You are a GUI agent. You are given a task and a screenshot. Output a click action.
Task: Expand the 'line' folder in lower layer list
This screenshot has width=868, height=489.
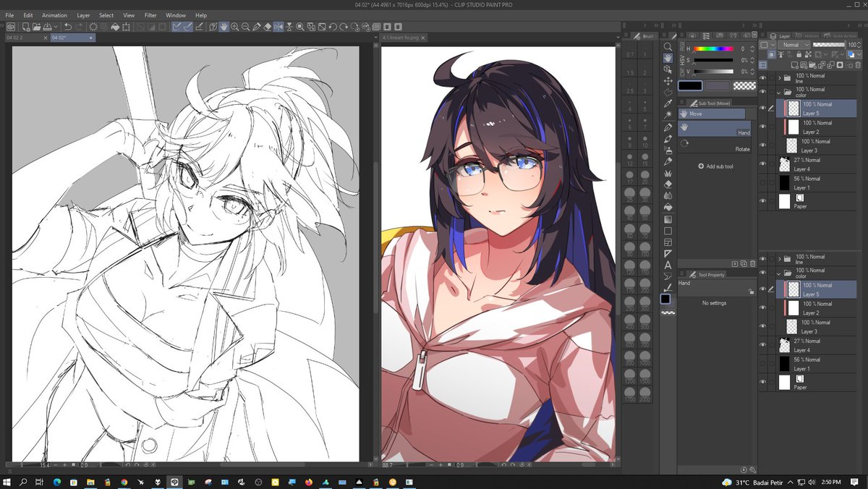[779, 259]
